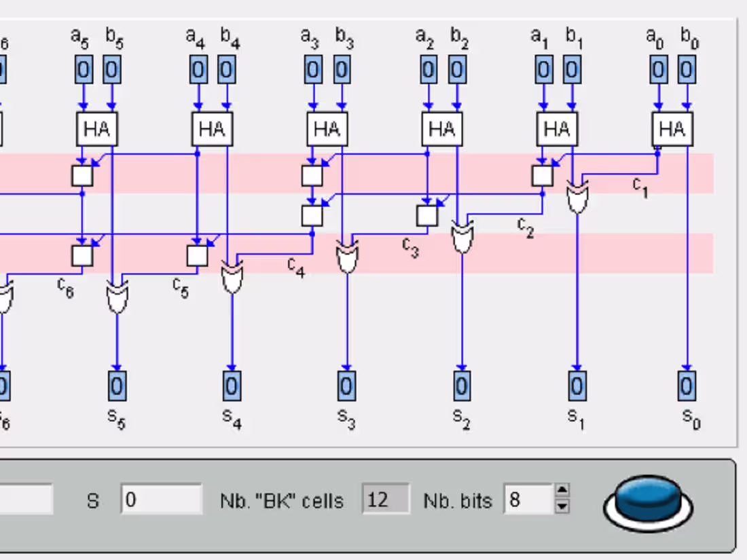Toggle the b0 input bit
The width and height of the screenshot is (747, 560).
(x=687, y=69)
